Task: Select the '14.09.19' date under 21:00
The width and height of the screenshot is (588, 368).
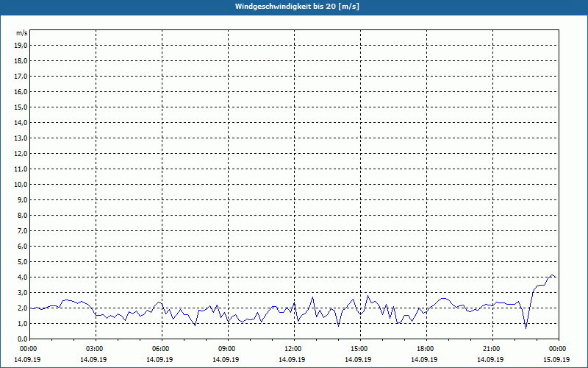Action: click(x=490, y=359)
